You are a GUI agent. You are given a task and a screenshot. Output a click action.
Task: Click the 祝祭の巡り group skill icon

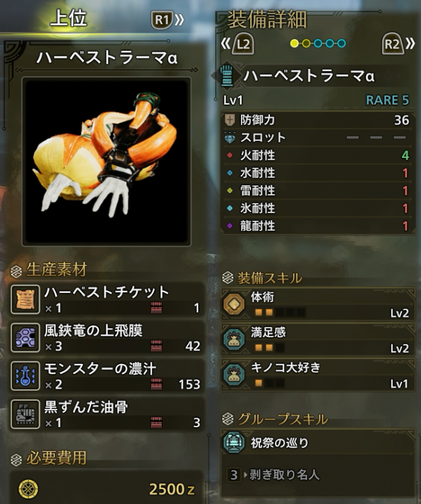tap(234, 442)
